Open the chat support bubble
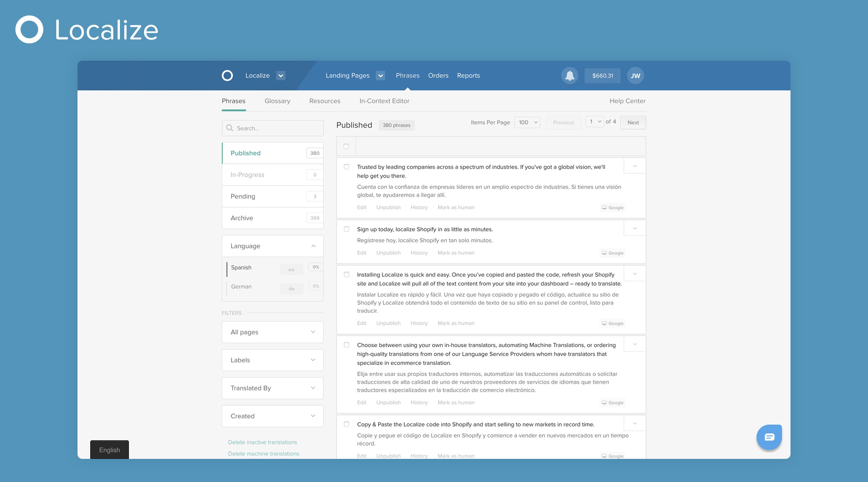868x482 pixels. pyautogui.click(x=769, y=437)
